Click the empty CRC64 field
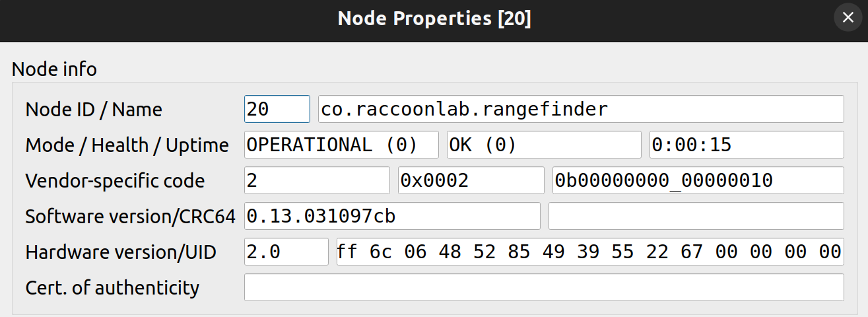This screenshot has width=868, height=317. 696,216
